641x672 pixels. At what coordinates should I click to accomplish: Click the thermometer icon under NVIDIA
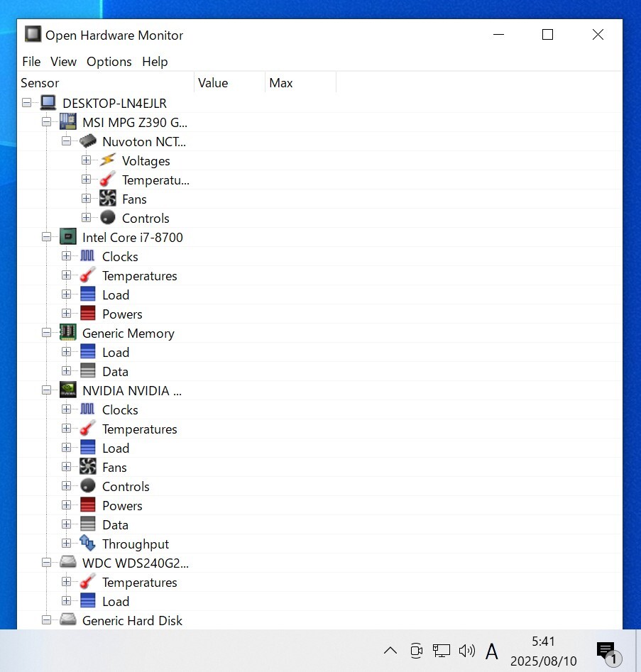click(87, 429)
